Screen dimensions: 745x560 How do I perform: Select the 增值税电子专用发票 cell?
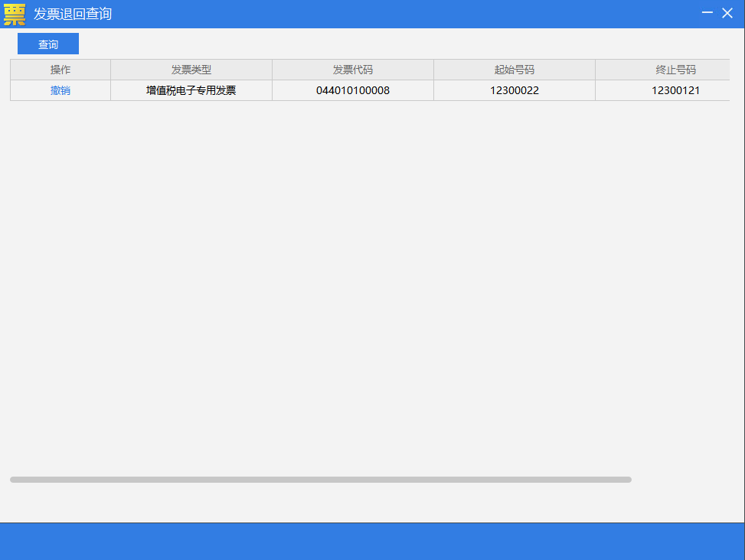point(191,90)
